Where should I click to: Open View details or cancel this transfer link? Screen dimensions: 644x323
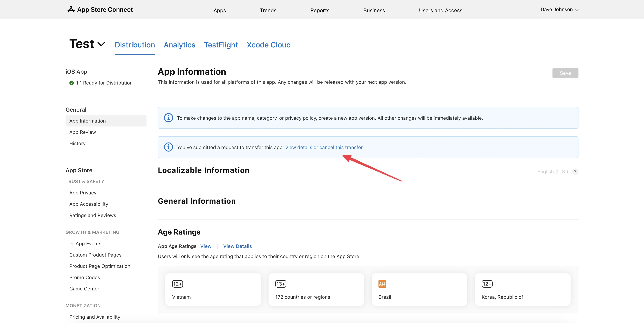coord(324,147)
